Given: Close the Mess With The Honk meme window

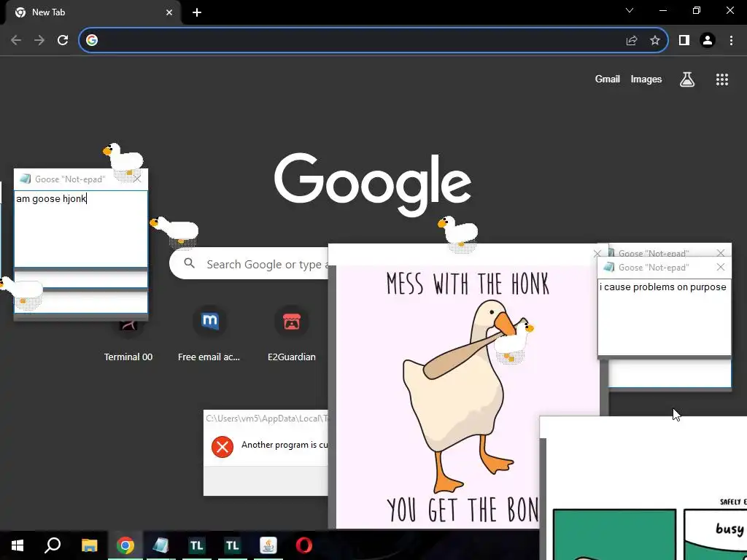Looking at the screenshot, I should coord(597,253).
